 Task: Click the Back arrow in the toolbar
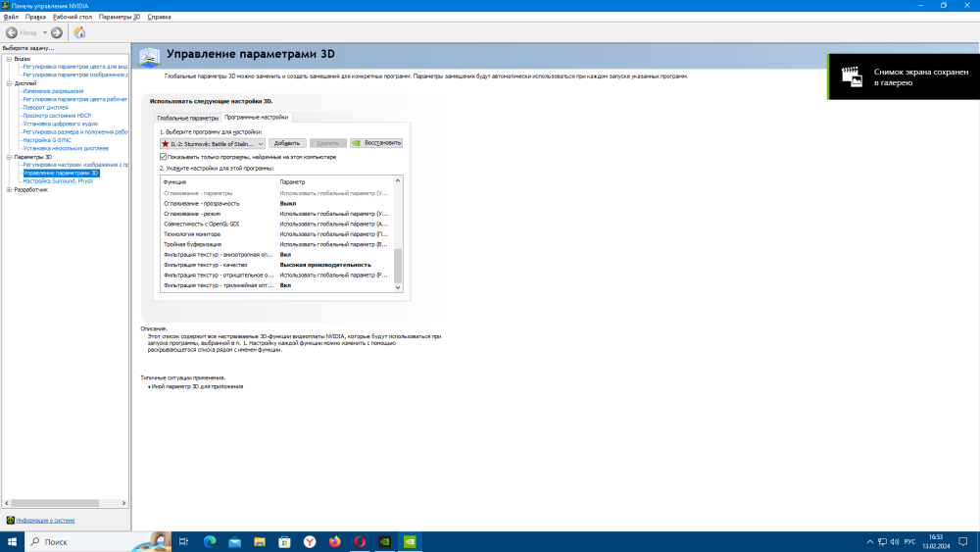(11, 32)
